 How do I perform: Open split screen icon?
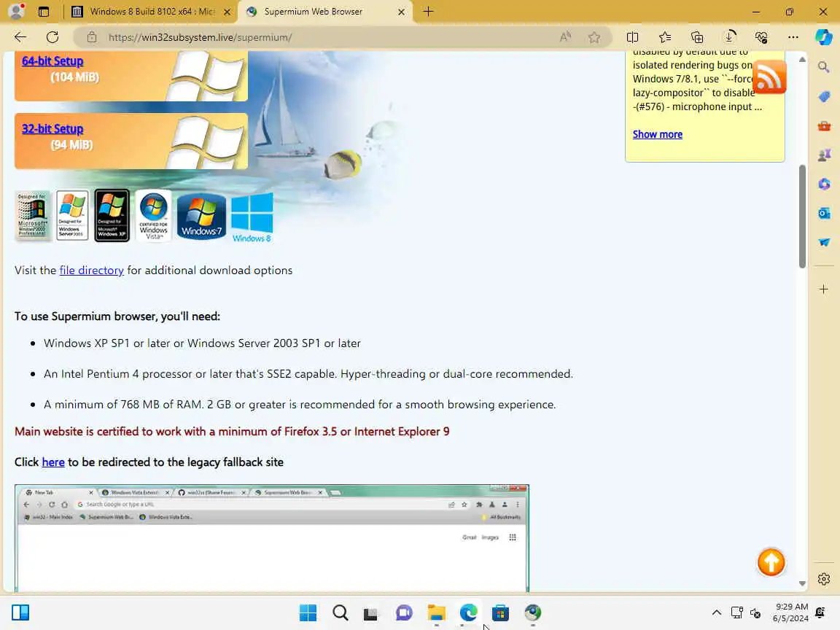pyautogui.click(x=632, y=37)
